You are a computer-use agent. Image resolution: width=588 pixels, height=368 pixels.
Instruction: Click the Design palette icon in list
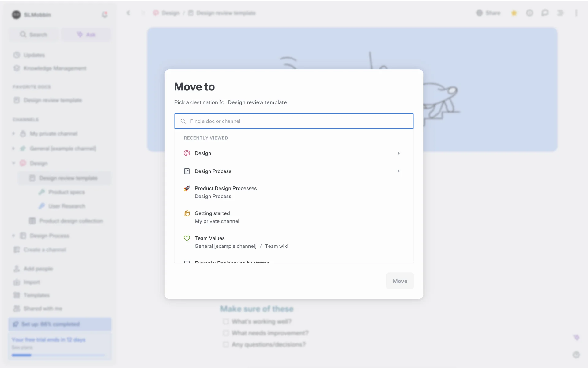tap(187, 153)
